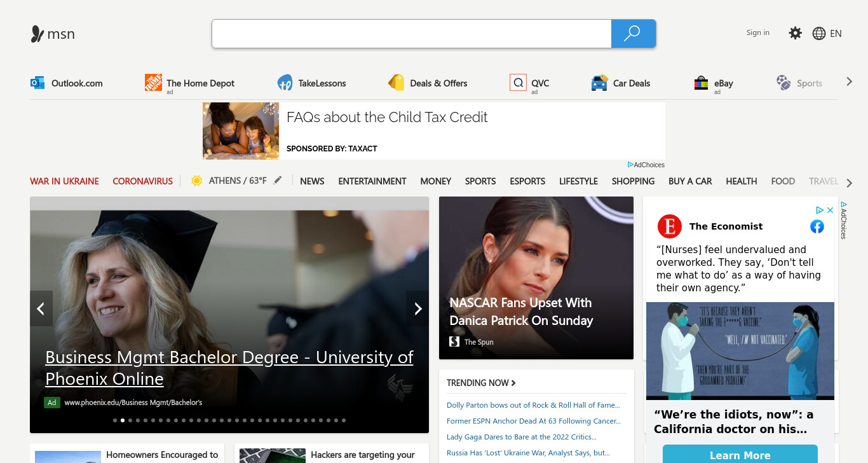Click the Sports soccer ball icon

point(783,83)
